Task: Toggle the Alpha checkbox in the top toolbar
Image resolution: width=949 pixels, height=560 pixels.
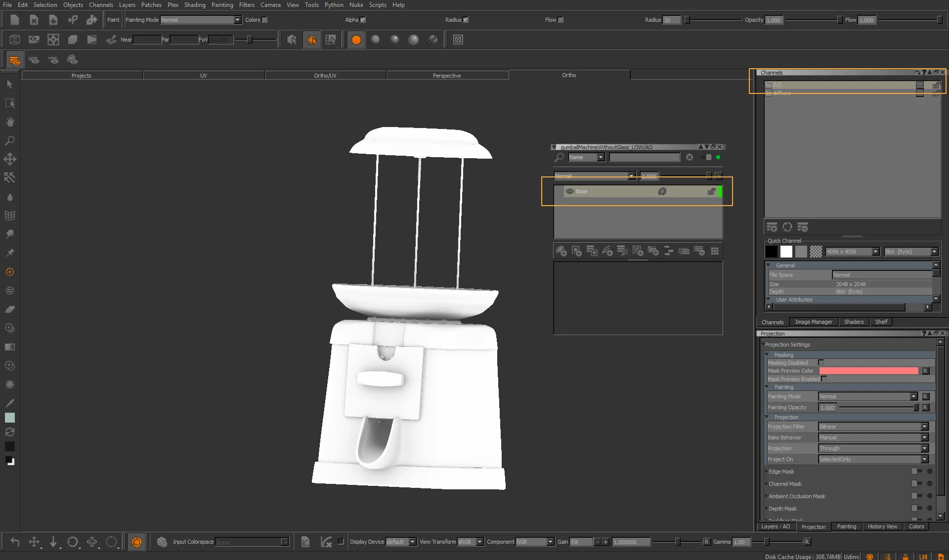Action: click(363, 20)
